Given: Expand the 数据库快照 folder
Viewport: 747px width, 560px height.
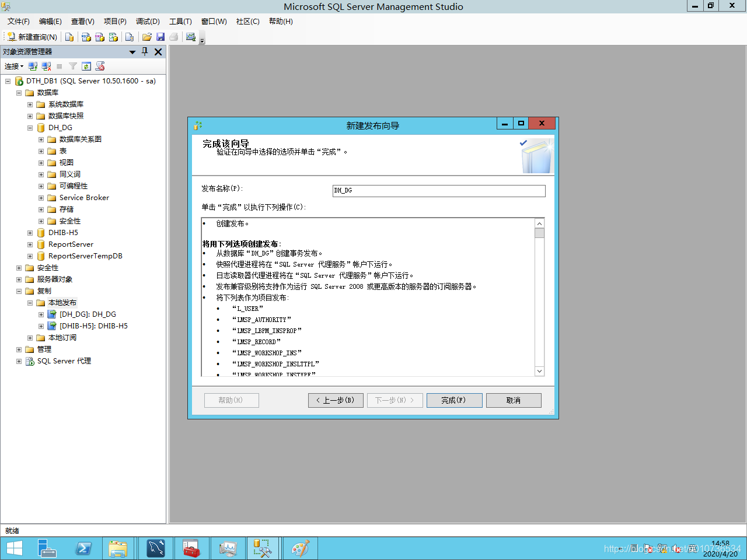Looking at the screenshot, I should tap(30, 116).
